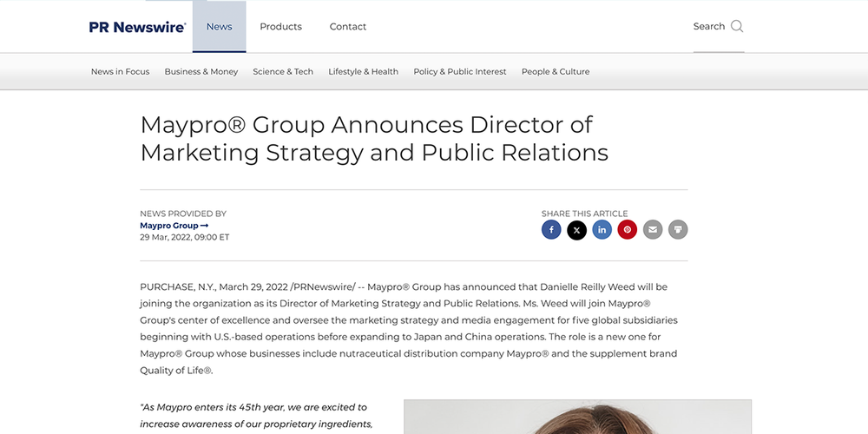The width and height of the screenshot is (868, 434).
Task: Open Policy & Public Interest section
Action: (459, 72)
